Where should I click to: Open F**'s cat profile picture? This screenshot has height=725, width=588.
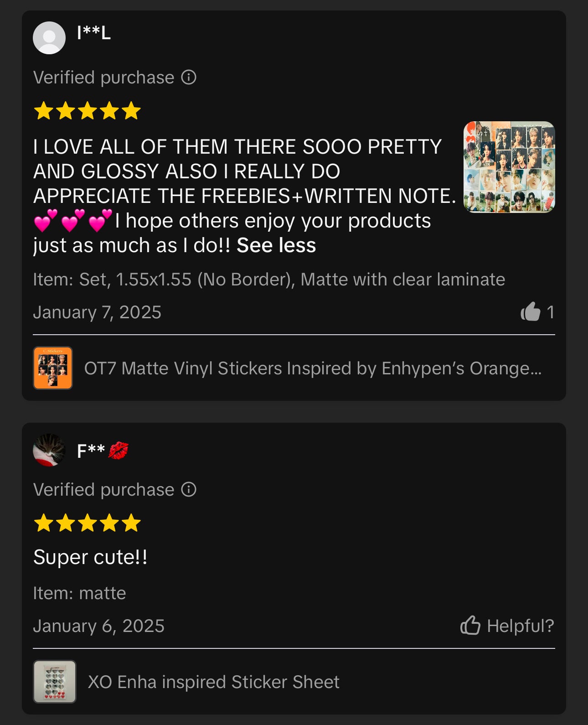(x=49, y=450)
